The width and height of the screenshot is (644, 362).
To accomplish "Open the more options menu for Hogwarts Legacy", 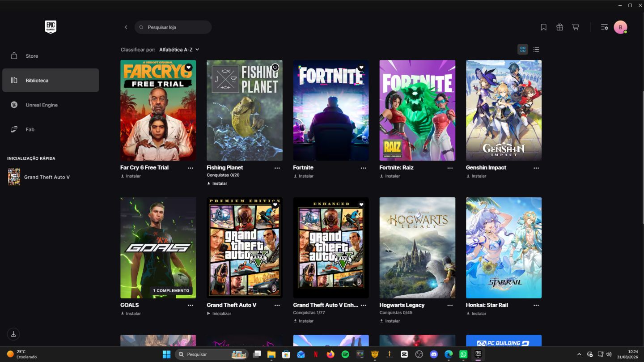I will click(450, 305).
